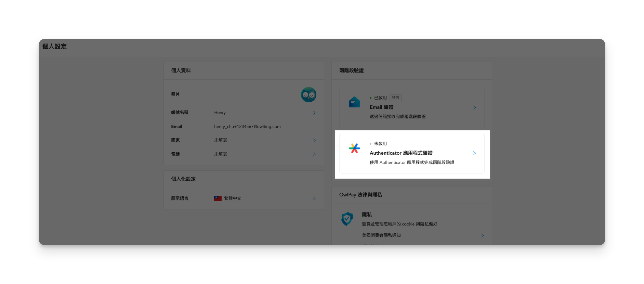Click the privacy shield checkmark icon

(347, 219)
